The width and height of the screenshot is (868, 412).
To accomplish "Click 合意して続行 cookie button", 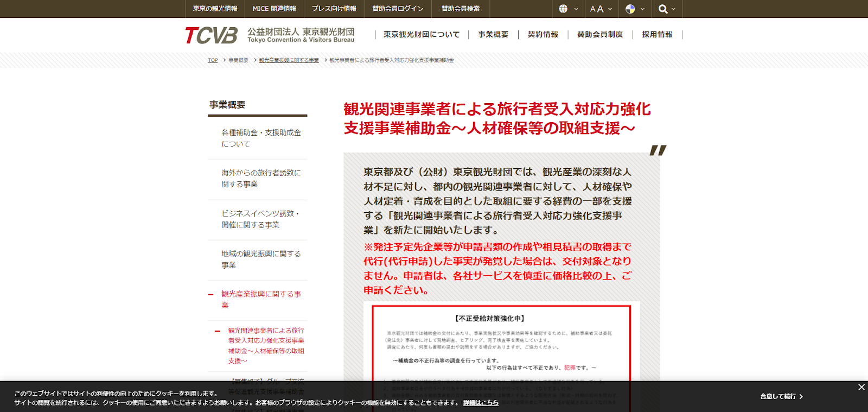I will point(781,396).
